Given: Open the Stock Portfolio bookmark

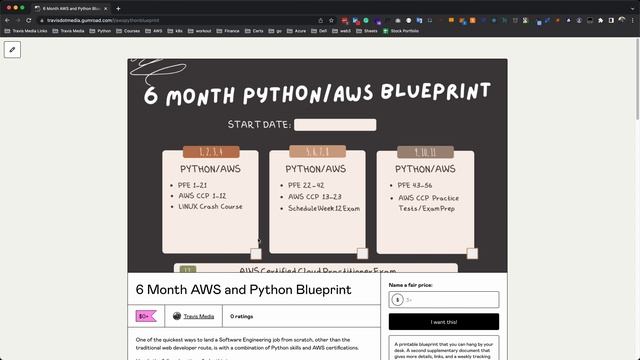Looking at the screenshot, I should (x=401, y=31).
